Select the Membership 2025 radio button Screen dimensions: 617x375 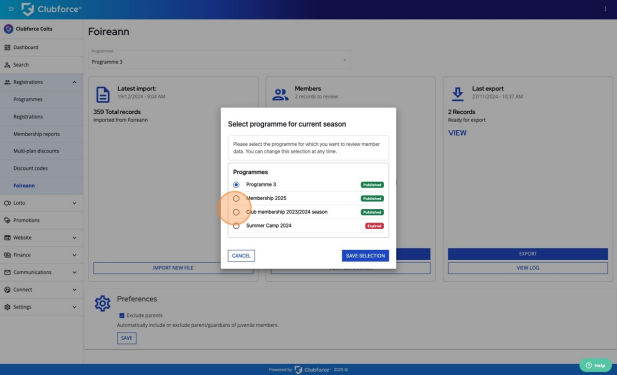point(236,198)
